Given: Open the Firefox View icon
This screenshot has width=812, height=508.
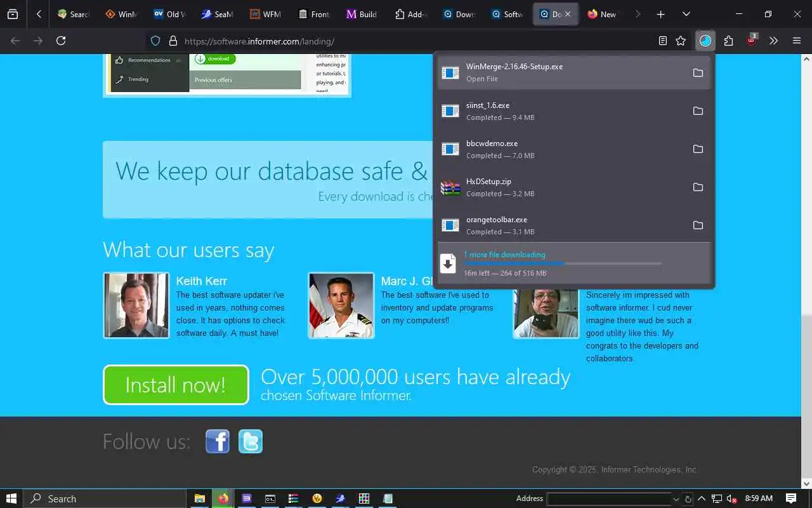Looking at the screenshot, I should [x=13, y=14].
